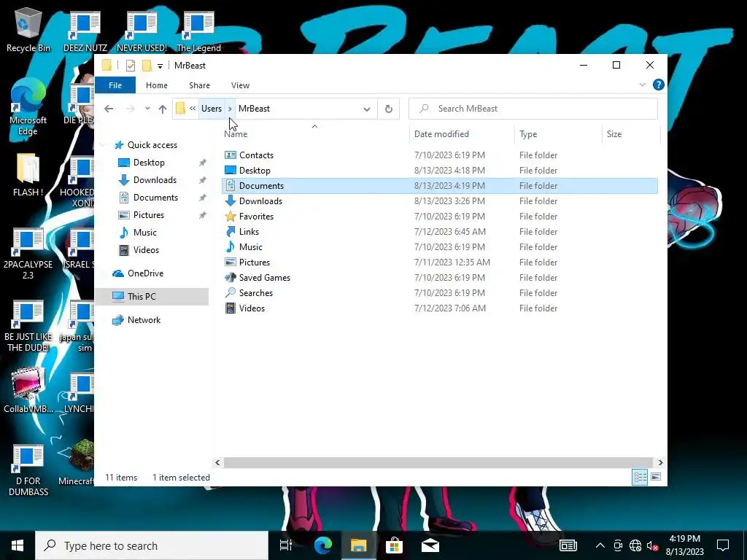Screen dimensions: 747x560
Task: Select Quick access in navigation pane
Action: [x=152, y=145]
